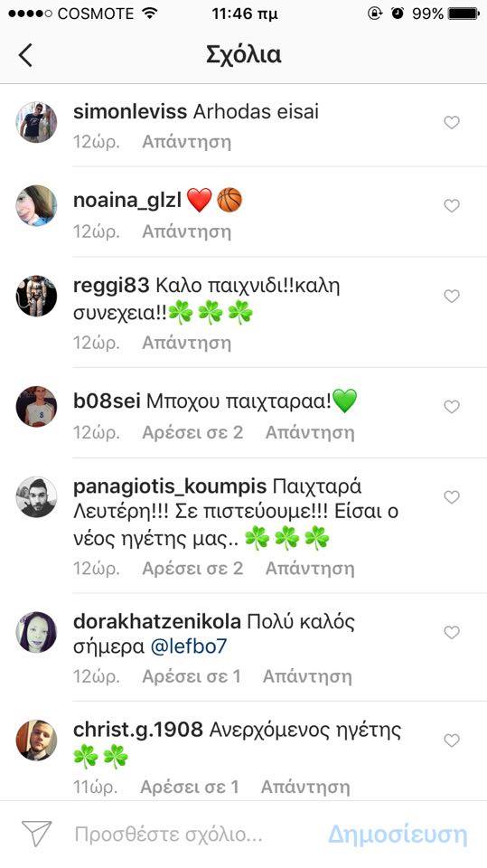Like reggi83's comment with the heart
This screenshot has width=487, height=868.
coord(452,297)
